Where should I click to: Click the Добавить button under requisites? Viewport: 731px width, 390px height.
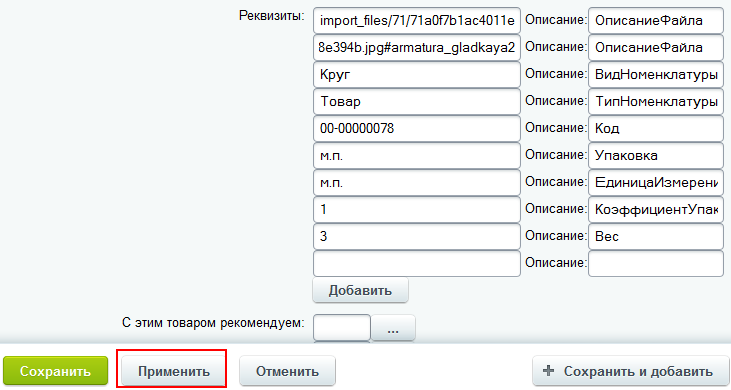360,290
